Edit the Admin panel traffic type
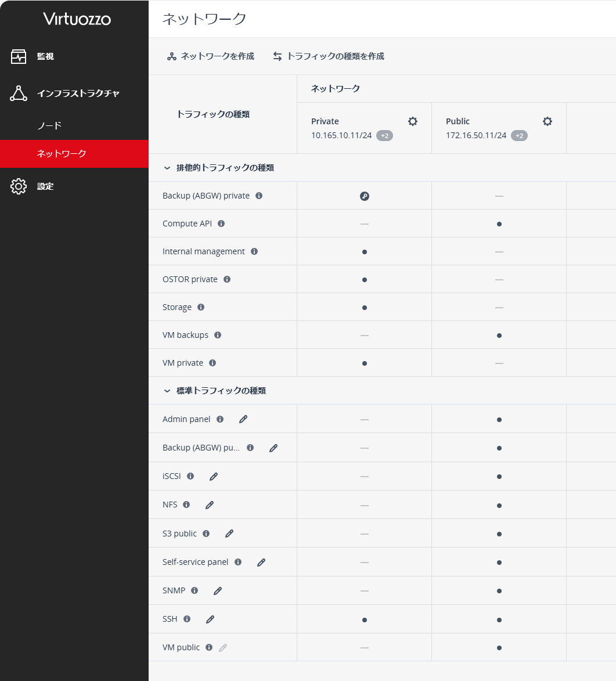Screen dimensions: 616x681 click(x=243, y=419)
